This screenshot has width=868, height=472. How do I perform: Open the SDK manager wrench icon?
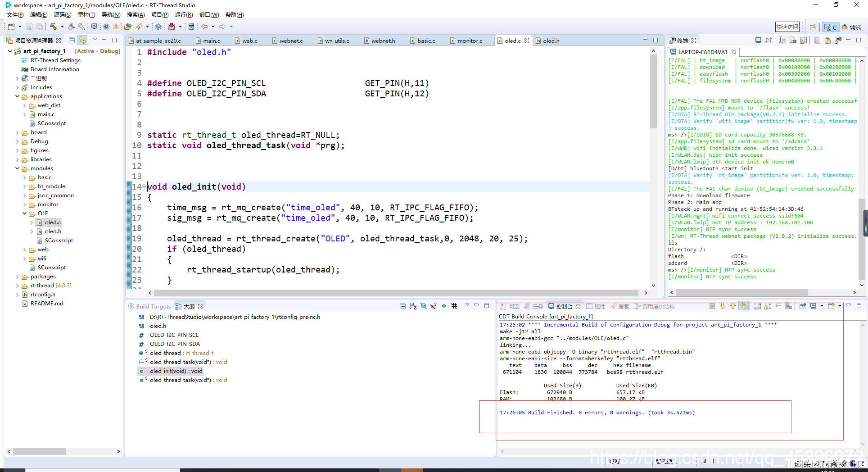(x=81, y=27)
